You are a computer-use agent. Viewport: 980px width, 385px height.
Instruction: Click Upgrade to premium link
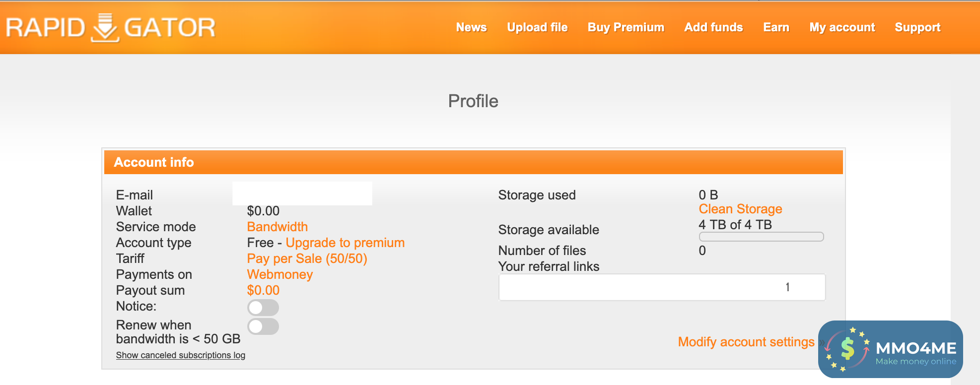tap(345, 243)
